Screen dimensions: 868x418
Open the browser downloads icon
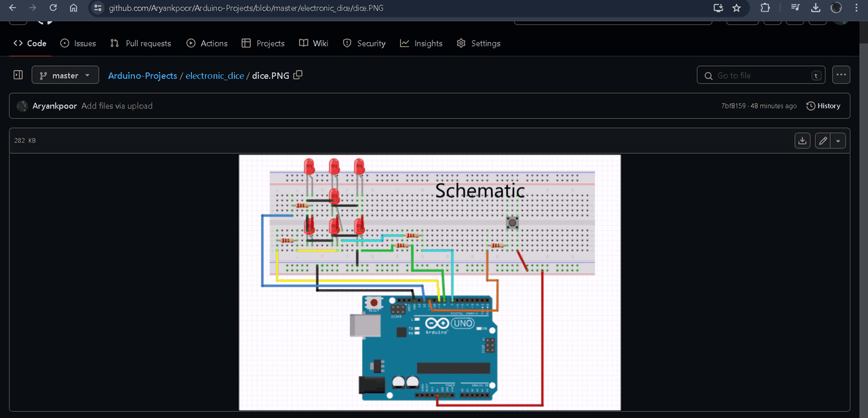(816, 8)
